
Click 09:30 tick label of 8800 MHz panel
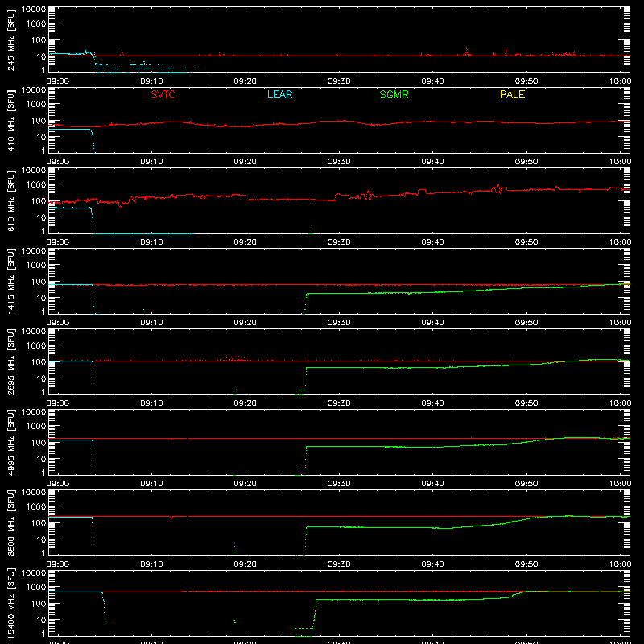pos(339,564)
